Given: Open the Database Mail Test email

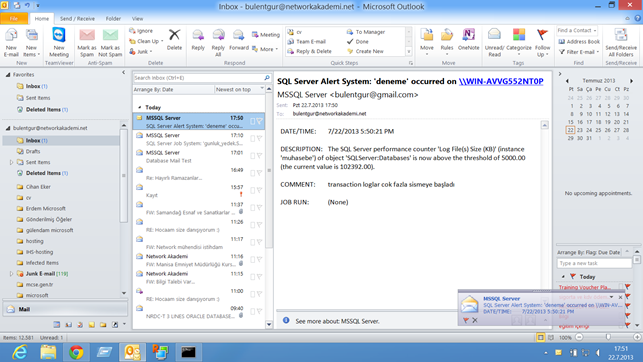Looking at the screenshot, I should click(x=199, y=156).
